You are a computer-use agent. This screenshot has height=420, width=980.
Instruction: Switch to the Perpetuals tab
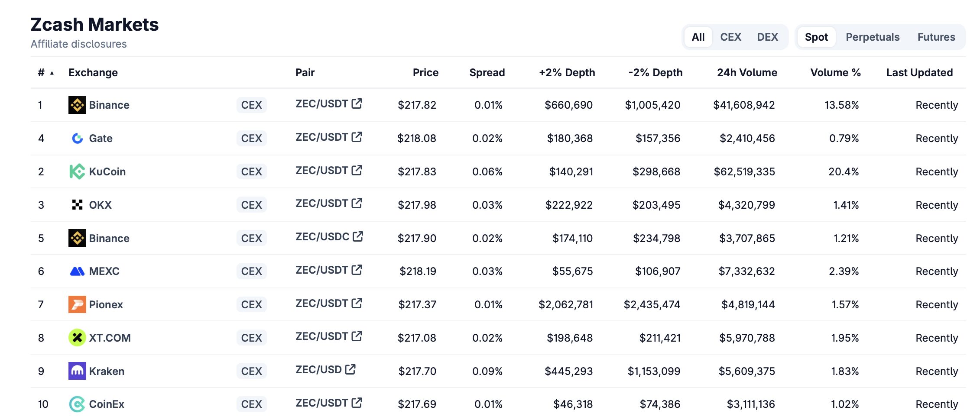[x=873, y=37]
